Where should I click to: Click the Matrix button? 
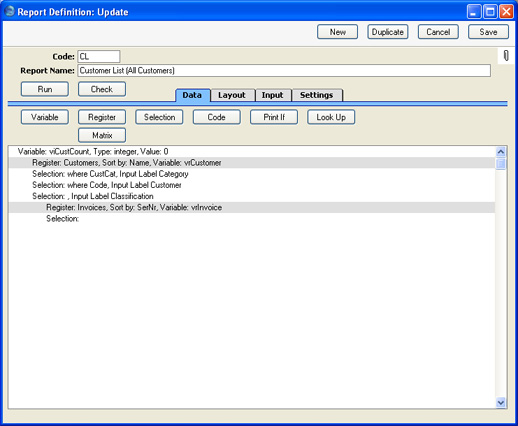pos(102,135)
